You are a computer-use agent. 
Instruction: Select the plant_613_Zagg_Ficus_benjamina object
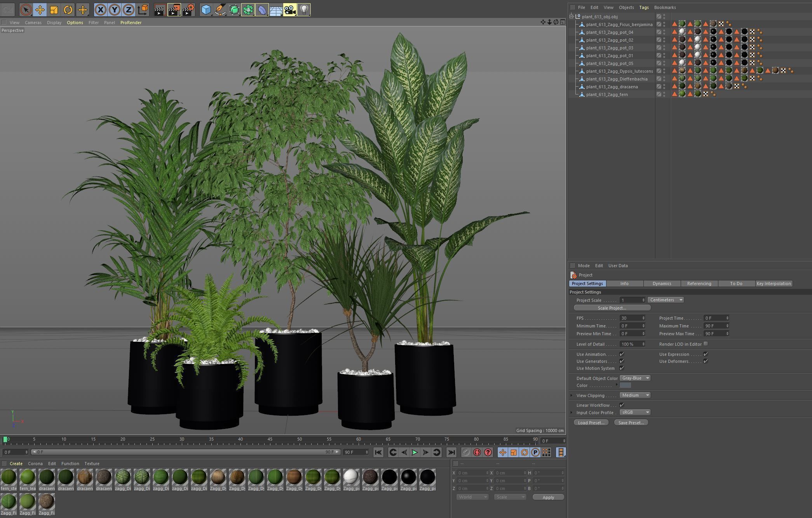(619, 24)
